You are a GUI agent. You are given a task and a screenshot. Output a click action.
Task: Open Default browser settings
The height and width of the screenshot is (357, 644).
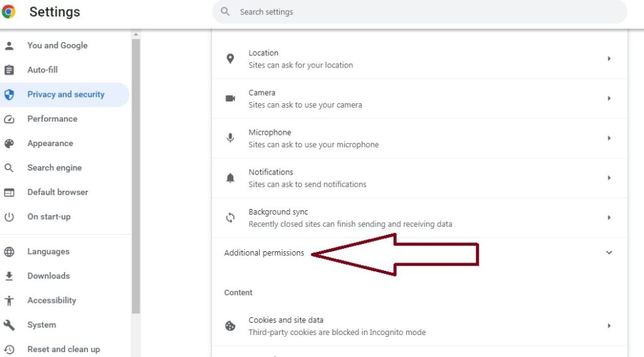[x=65, y=192]
